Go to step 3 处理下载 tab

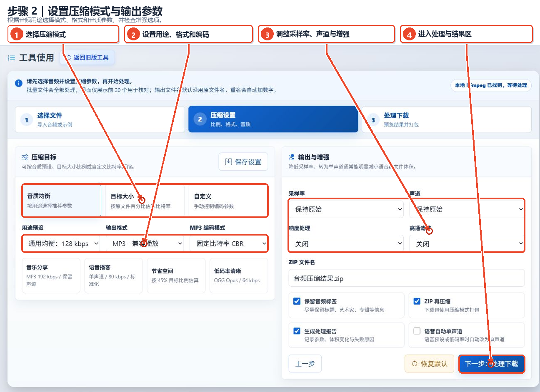[447, 119]
